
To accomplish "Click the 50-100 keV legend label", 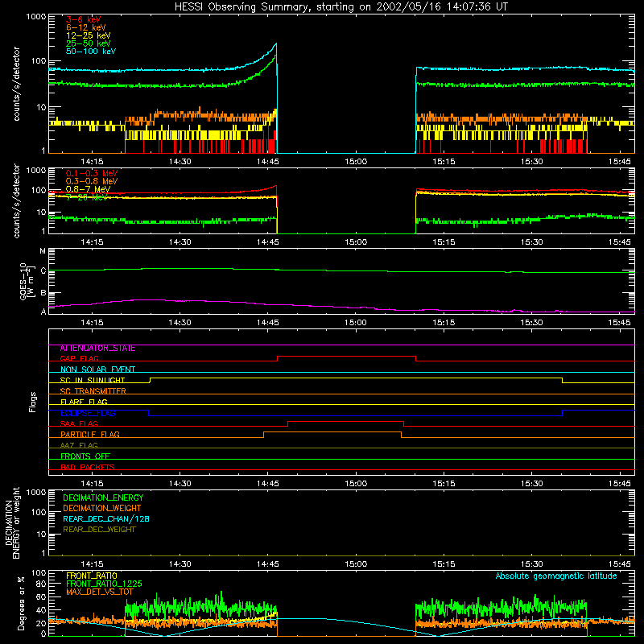I will click(91, 52).
